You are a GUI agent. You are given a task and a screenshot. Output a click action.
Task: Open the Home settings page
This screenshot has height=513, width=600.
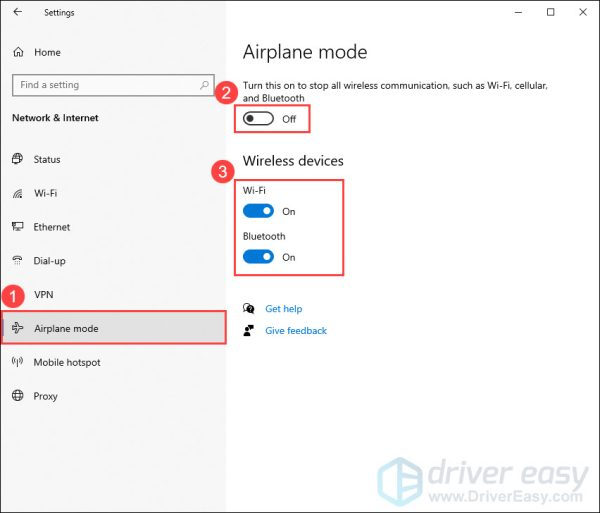(x=47, y=52)
